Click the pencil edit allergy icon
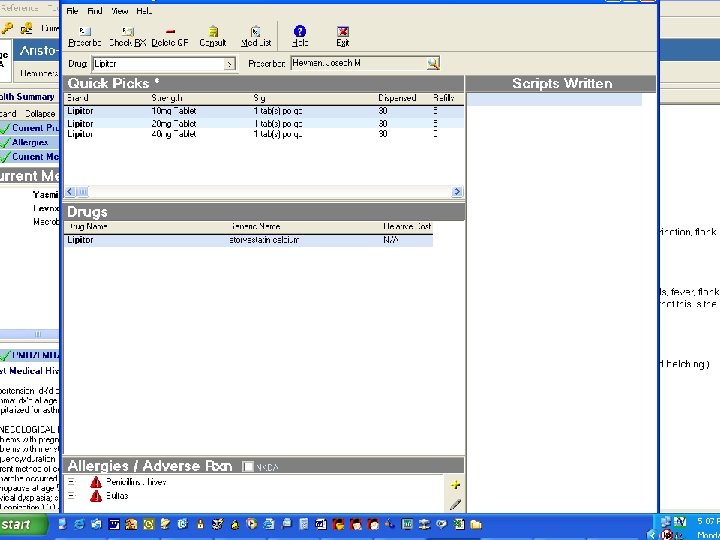 (x=455, y=504)
